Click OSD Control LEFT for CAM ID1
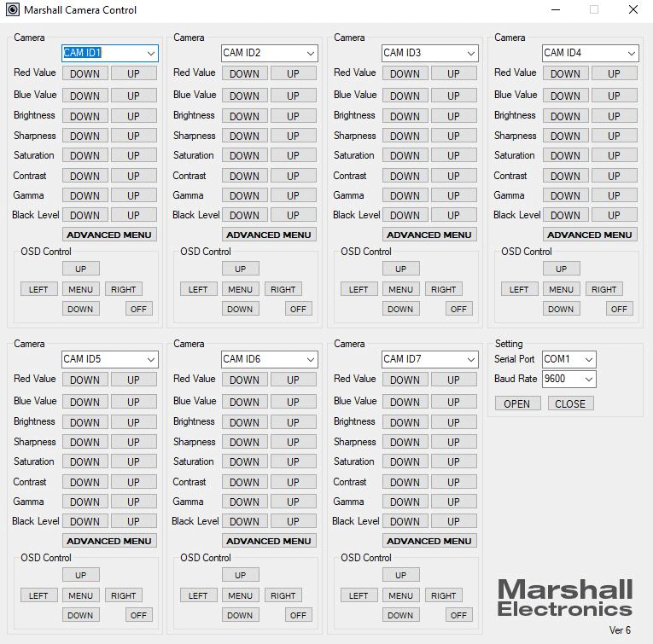 pos(38,289)
